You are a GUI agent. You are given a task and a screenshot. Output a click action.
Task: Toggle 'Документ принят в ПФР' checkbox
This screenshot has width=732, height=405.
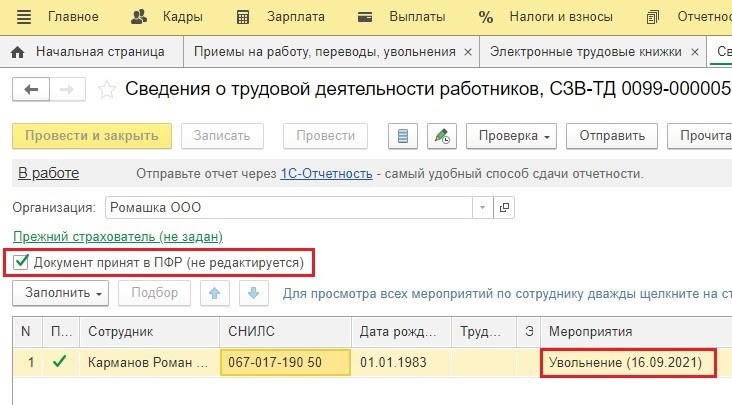point(21,263)
